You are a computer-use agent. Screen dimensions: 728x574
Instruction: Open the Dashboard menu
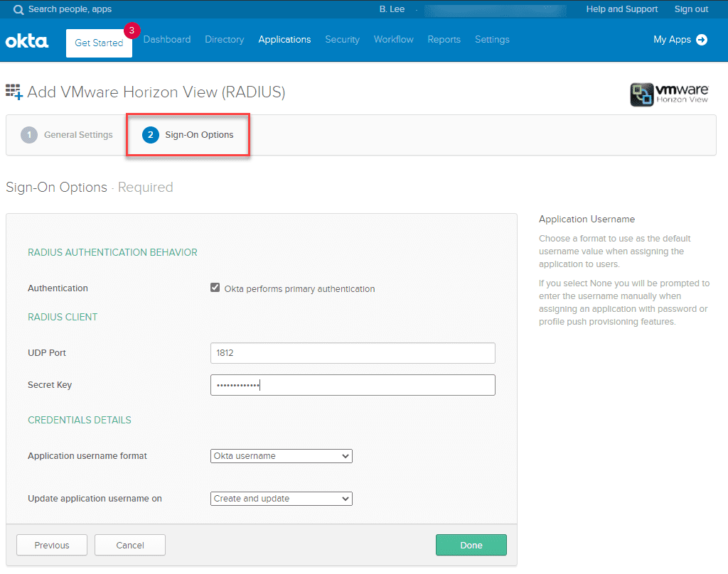coord(167,40)
